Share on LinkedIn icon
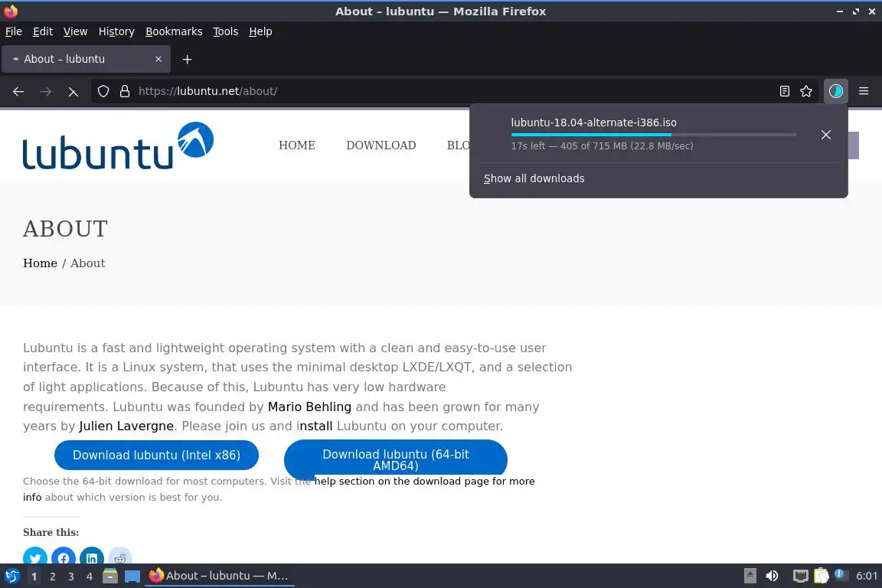The image size is (882, 588). click(92, 557)
